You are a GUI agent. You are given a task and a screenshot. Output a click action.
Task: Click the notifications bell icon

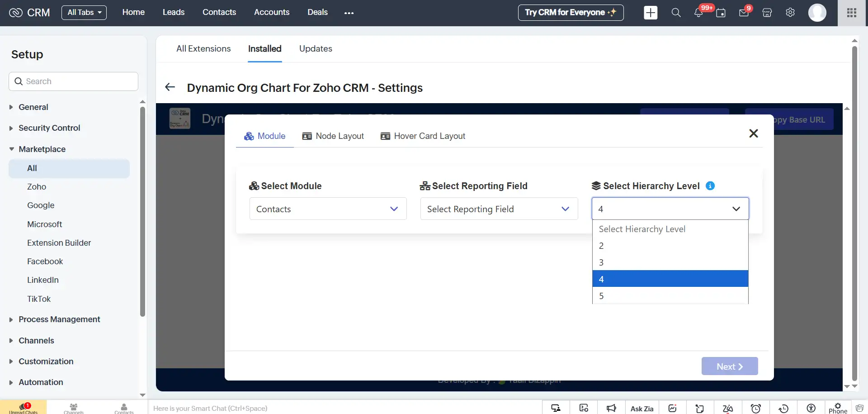point(698,13)
